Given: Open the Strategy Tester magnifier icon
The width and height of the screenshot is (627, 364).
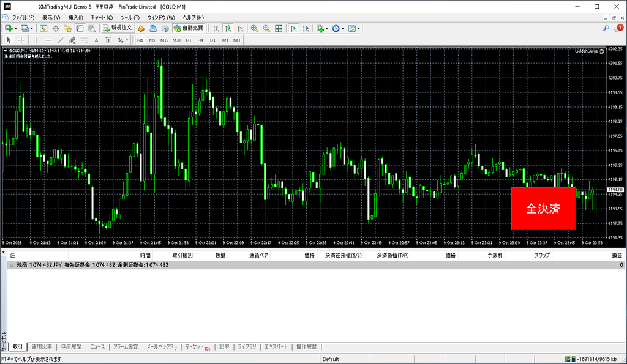Looking at the screenshot, I should point(92,28).
